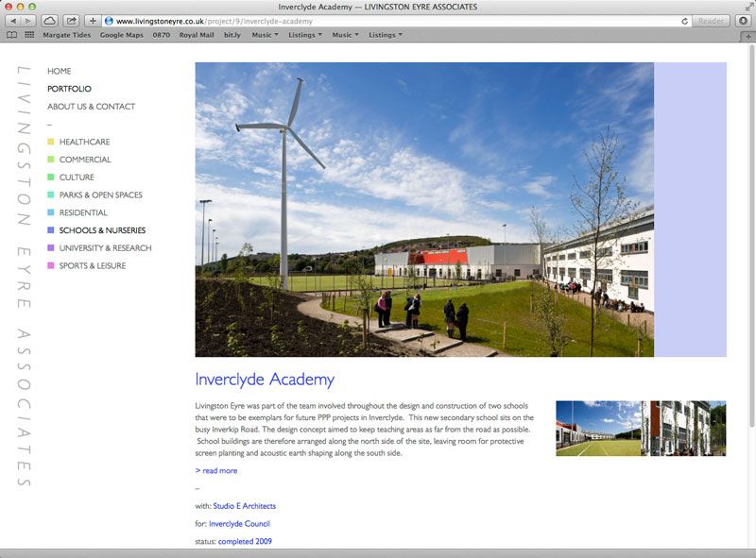Screen dimensions: 756x558
Task: Show Top Sites grid icon
Action: [x=29, y=35]
